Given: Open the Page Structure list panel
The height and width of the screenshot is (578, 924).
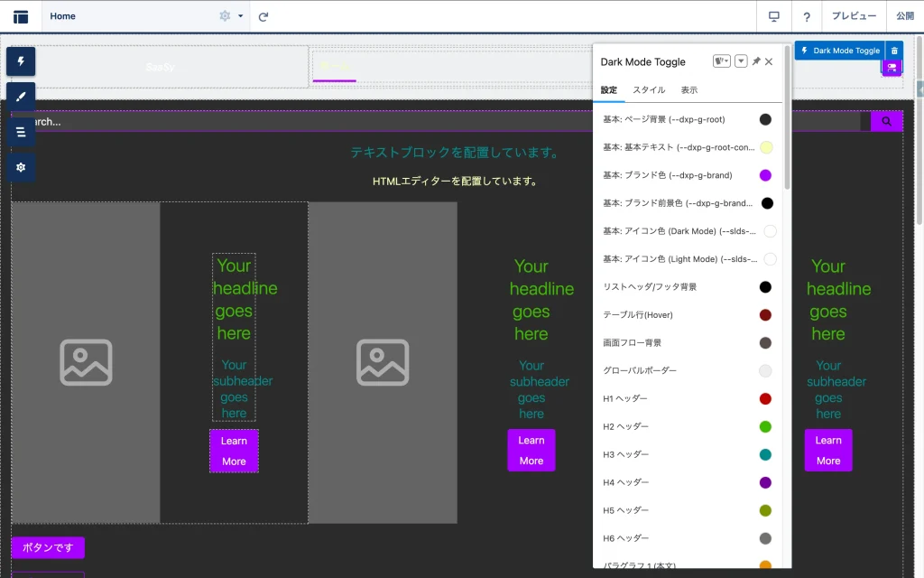Looking at the screenshot, I should click(x=21, y=132).
